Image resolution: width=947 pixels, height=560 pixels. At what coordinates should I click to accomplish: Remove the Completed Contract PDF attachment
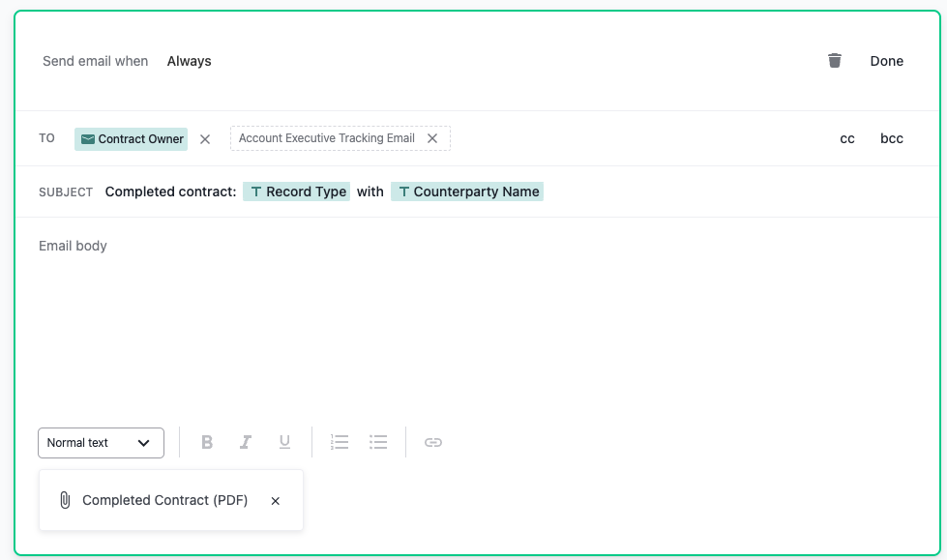point(275,500)
